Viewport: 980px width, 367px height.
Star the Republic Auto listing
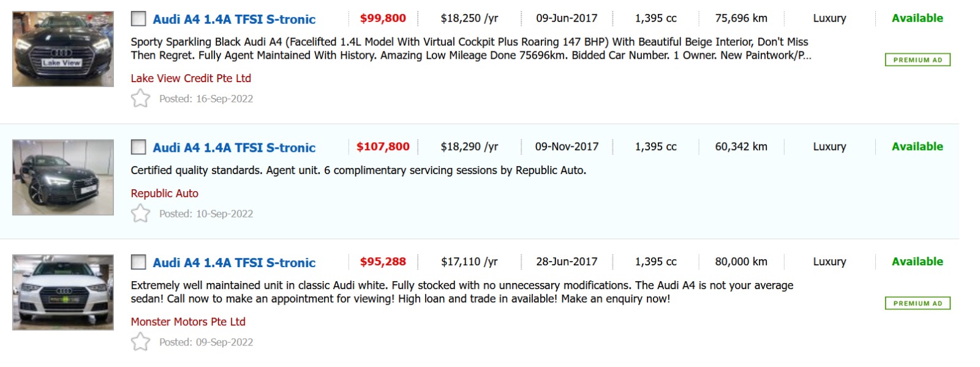point(140,214)
